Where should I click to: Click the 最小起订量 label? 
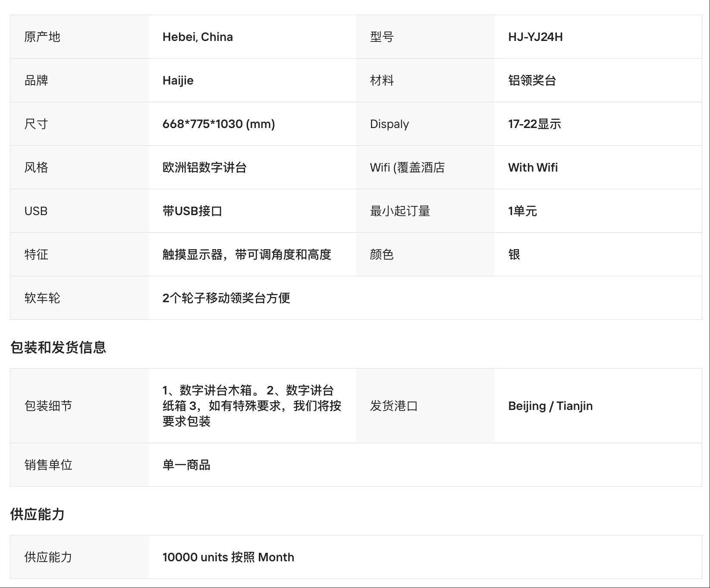[400, 211]
